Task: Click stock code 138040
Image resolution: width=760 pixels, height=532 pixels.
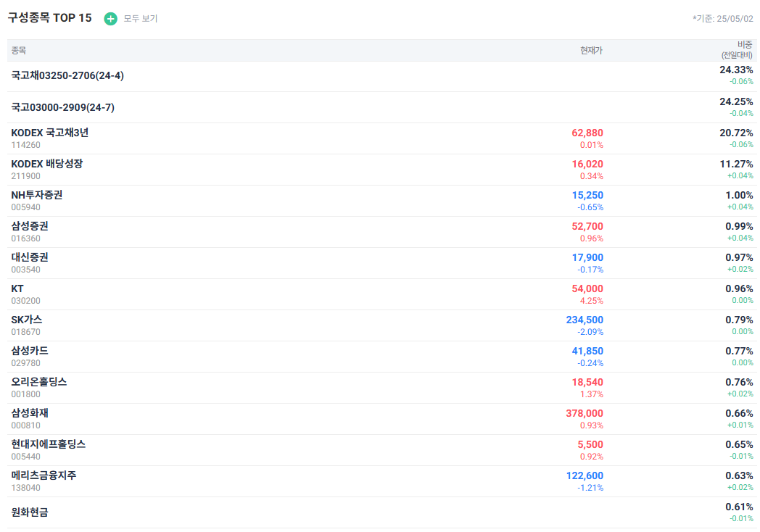Action: point(25,487)
